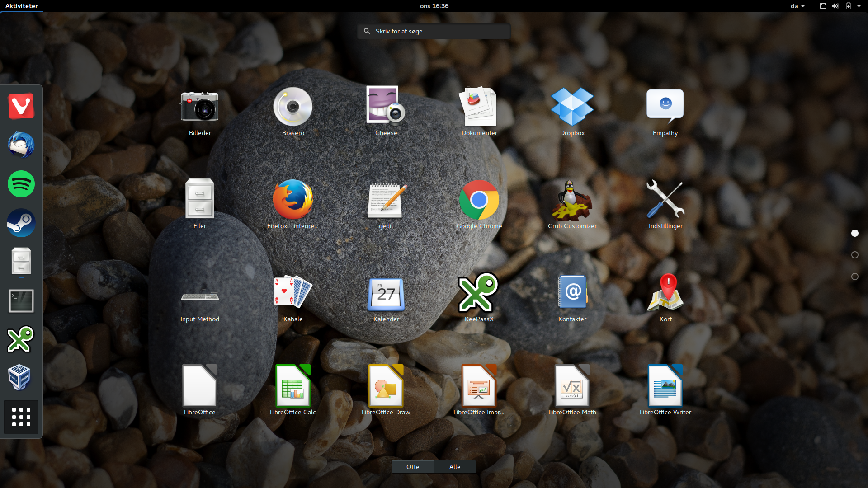Launch LibreOffice start center
The image size is (868, 488).
pyautogui.click(x=200, y=391)
